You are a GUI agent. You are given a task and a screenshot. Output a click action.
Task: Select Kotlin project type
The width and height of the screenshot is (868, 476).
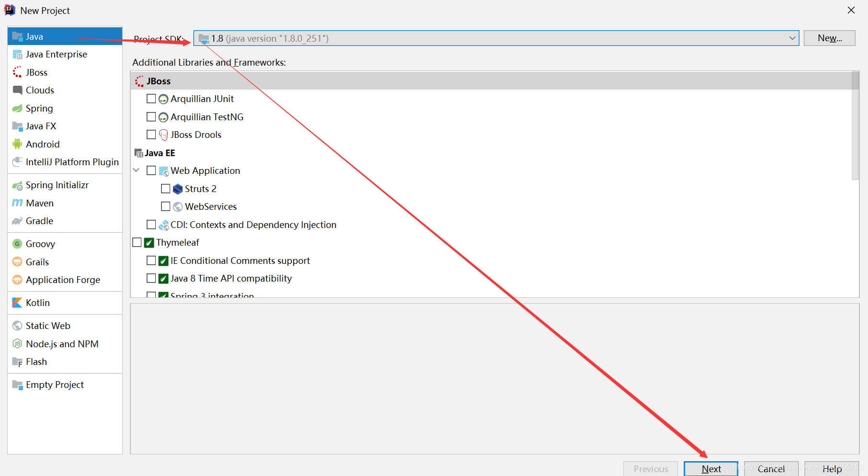[x=65, y=303]
